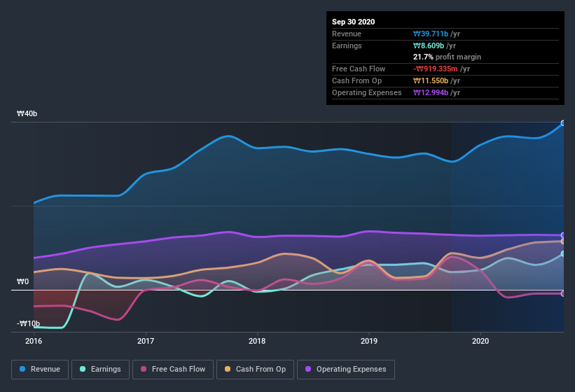The image size is (575, 392).
Task: Click the Cash From Op label in tooltip
Action: tap(356, 80)
